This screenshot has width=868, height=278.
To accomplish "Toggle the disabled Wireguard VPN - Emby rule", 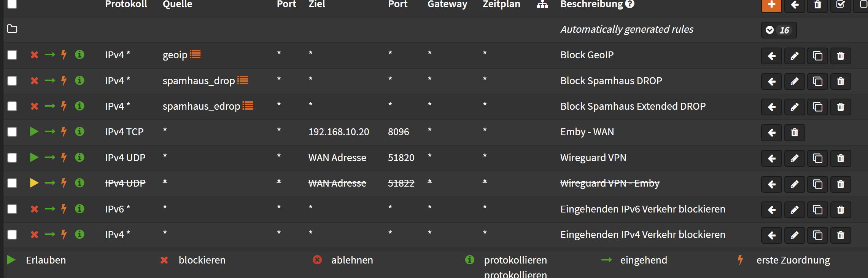I will point(34,183).
